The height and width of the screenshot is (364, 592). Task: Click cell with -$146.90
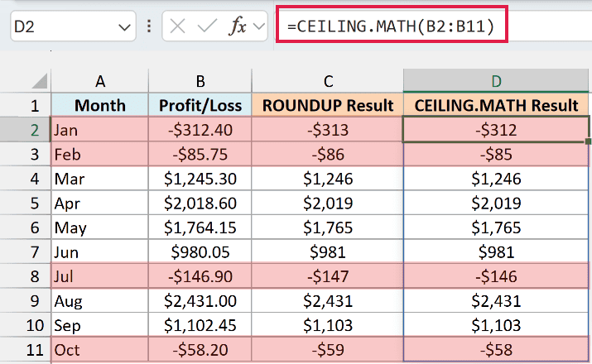[200, 276]
